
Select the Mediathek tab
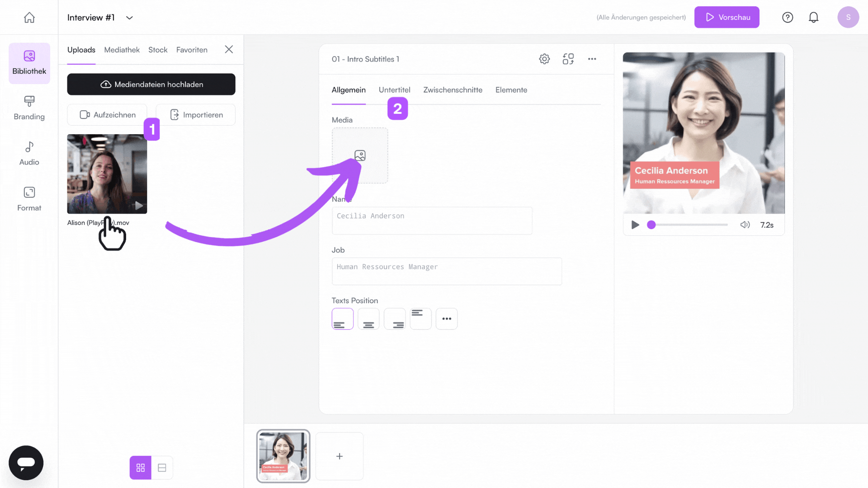click(x=122, y=50)
